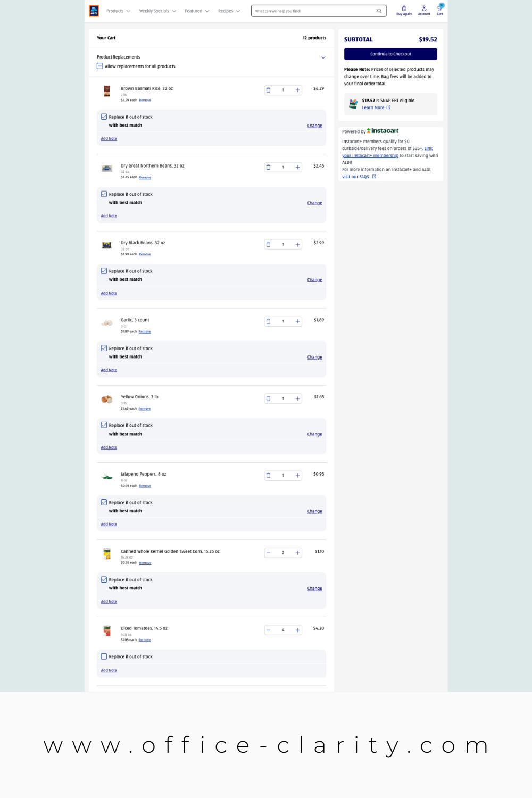Screen dimensions: 532x798
Task: Open the Account icon
Action: pyautogui.click(x=424, y=9)
